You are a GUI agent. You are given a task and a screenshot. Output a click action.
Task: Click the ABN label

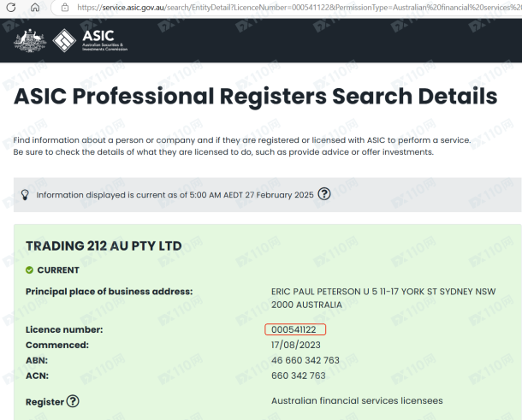click(37, 360)
